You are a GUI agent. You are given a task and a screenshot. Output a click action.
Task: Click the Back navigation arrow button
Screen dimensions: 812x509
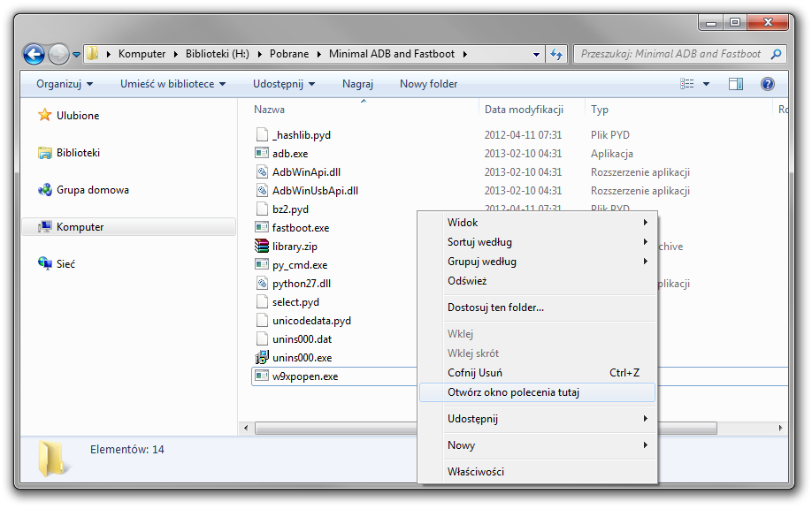(34, 54)
